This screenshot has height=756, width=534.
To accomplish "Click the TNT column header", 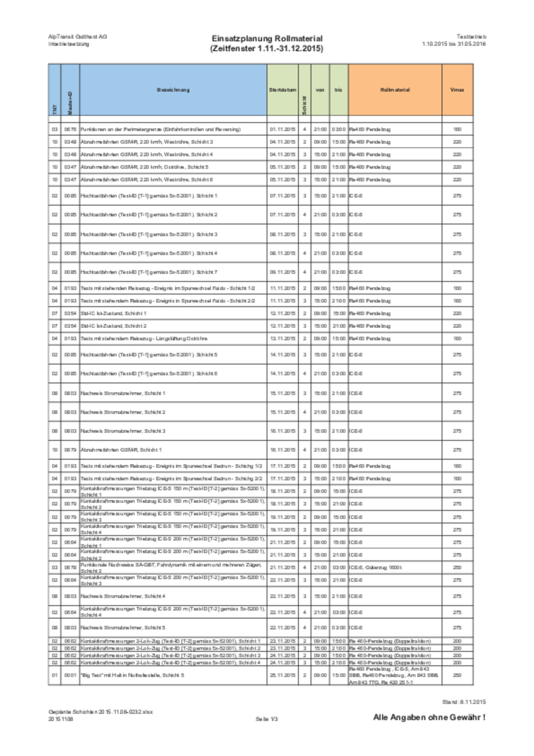I will (x=54, y=90).
